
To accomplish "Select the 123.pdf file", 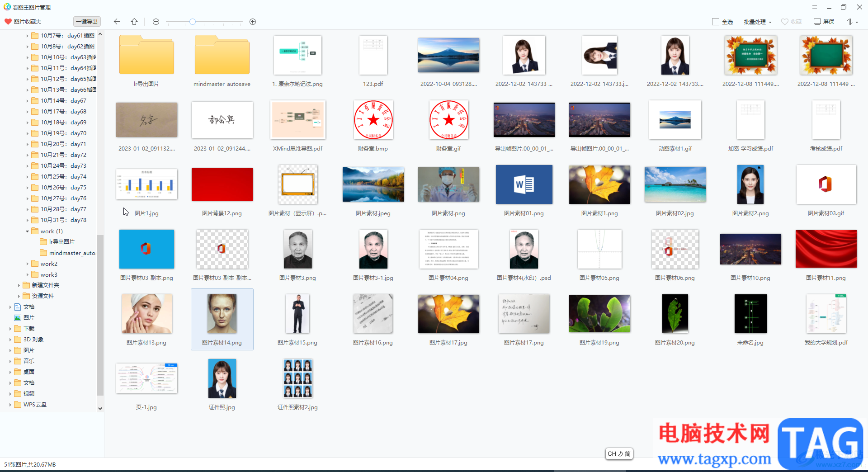I will click(373, 55).
